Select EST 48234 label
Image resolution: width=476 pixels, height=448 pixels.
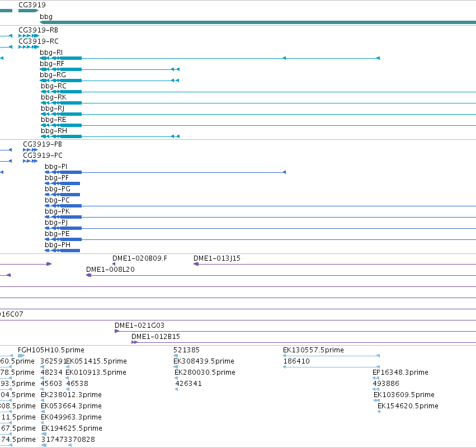pos(51,372)
